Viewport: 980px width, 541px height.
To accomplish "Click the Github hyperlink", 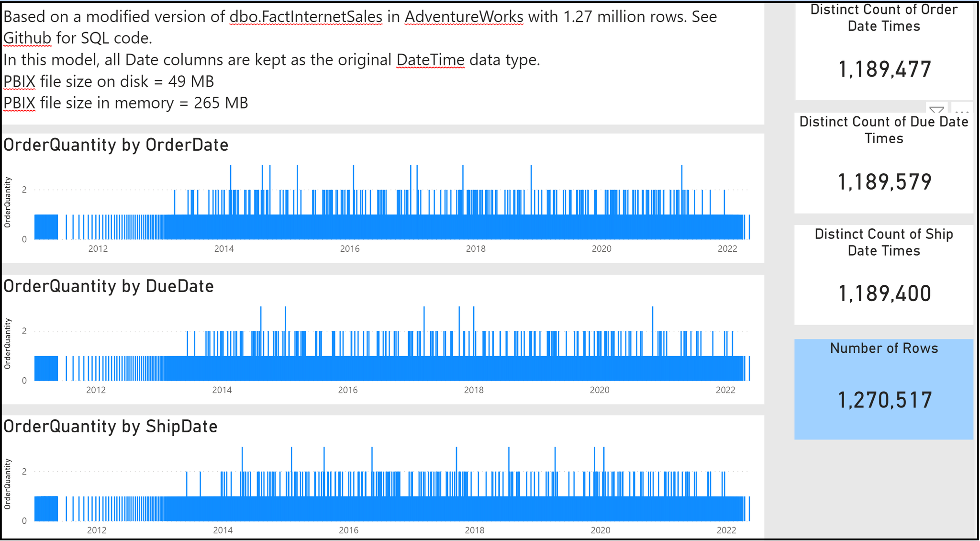I will point(27,38).
